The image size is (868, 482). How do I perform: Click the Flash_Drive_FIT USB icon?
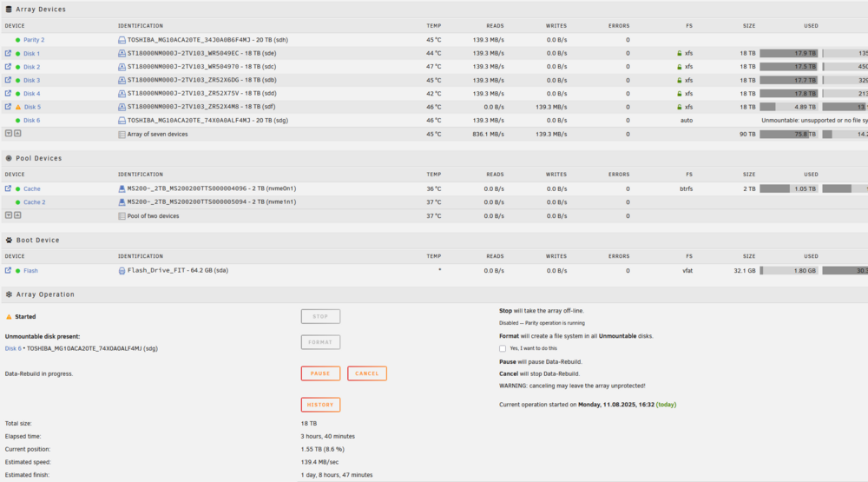coord(122,271)
